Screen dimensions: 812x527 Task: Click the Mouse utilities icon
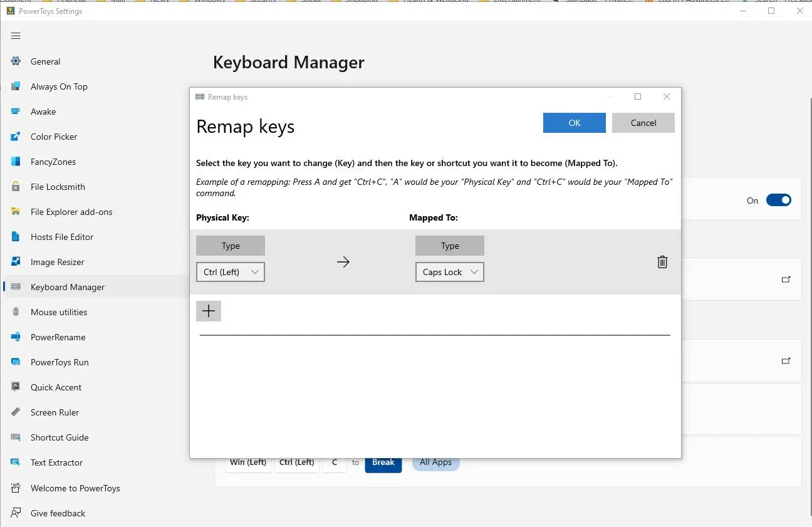coord(16,312)
